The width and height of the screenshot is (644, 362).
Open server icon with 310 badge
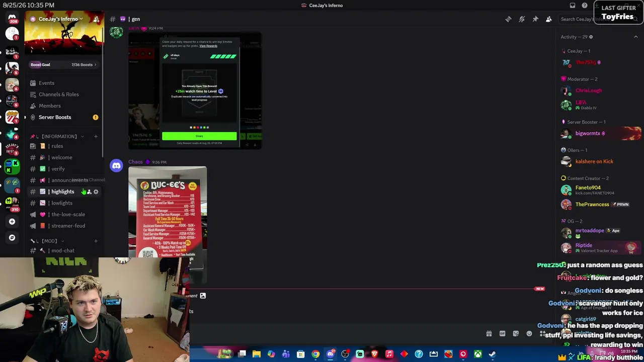12,203
